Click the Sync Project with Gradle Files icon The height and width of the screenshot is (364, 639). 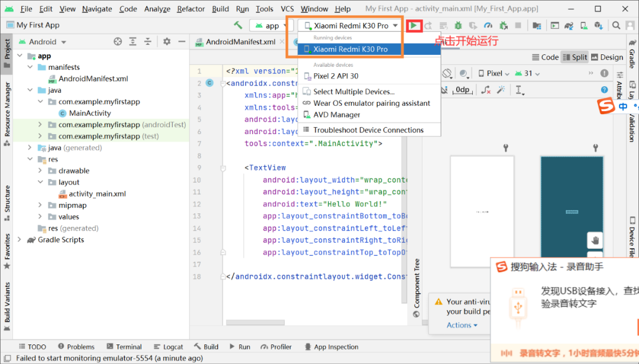(569, 25)
